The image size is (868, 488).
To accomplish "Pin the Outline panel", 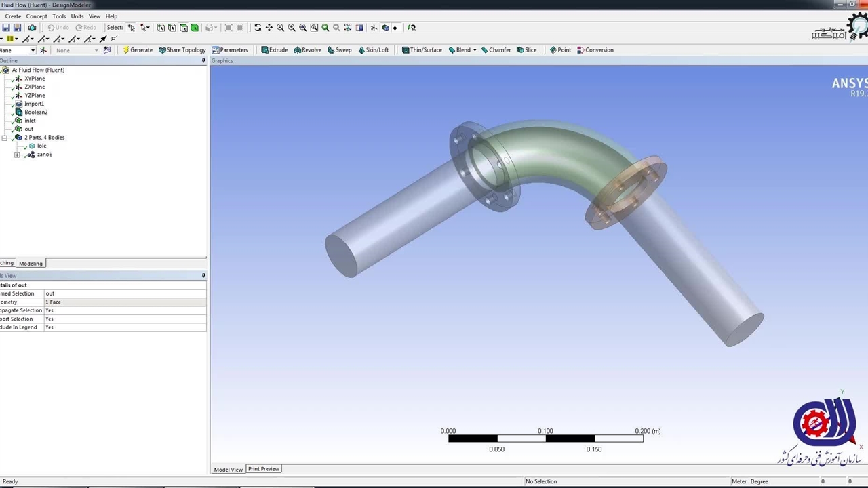I will pos(203,61).
